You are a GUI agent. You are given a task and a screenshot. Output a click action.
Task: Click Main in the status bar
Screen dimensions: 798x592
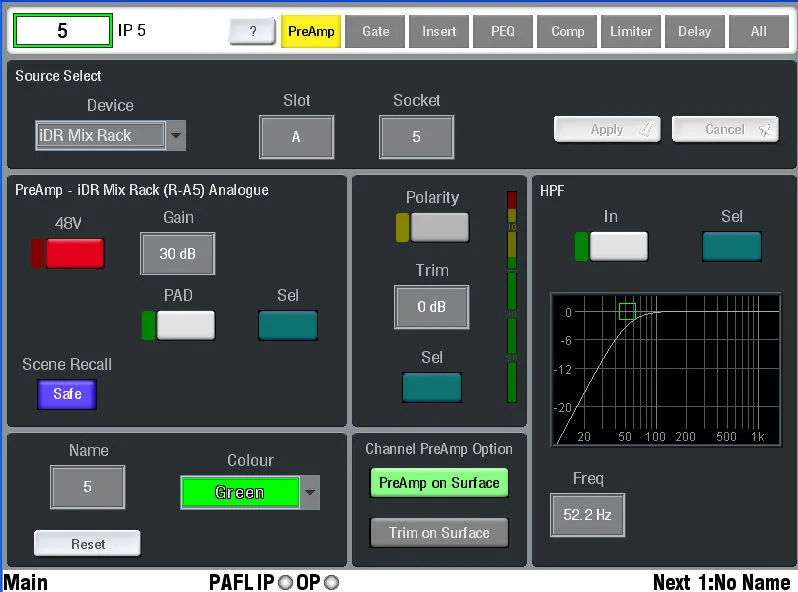pyautogui.click(x=25, y=582)
